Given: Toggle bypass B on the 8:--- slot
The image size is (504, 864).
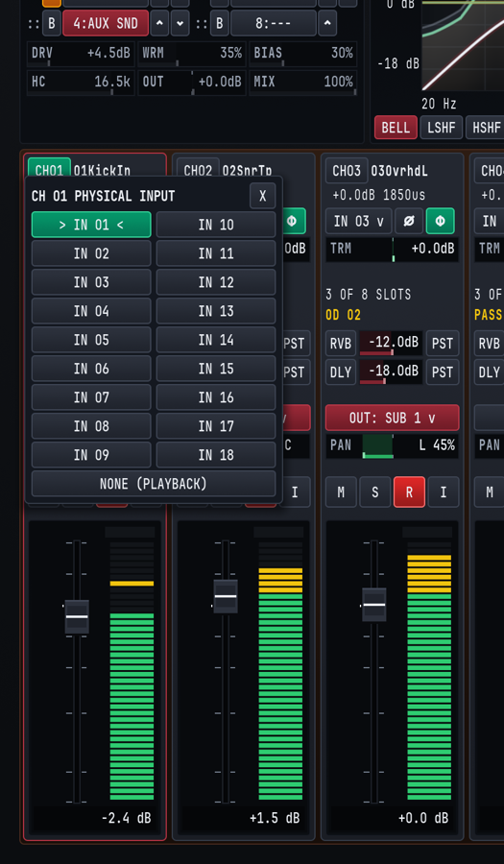Looking at the screenshot, I should [x=219, y=23].
